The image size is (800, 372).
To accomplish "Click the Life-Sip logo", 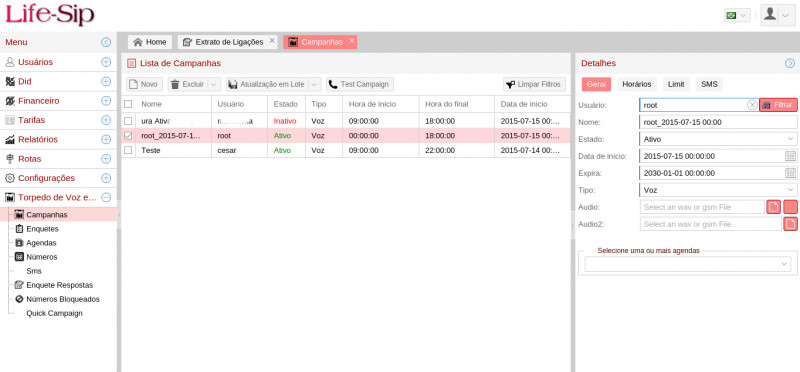I will (50, 14).
